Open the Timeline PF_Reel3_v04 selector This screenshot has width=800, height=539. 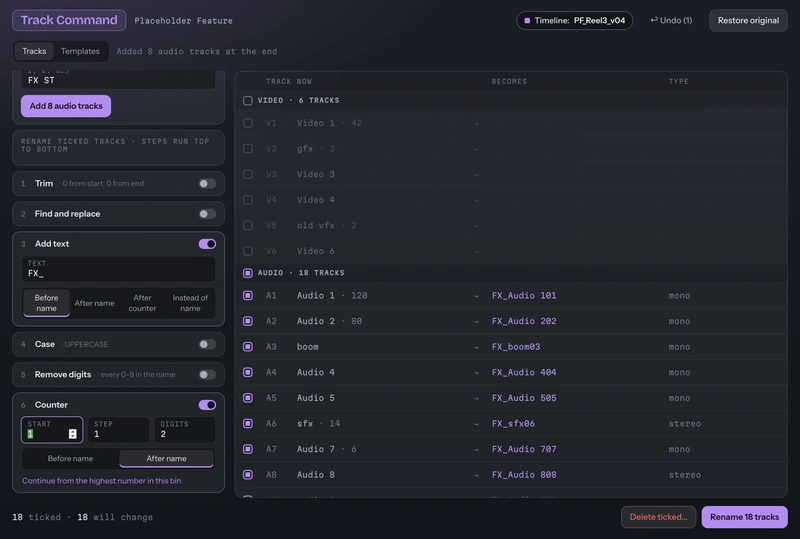tap(574, 20)
